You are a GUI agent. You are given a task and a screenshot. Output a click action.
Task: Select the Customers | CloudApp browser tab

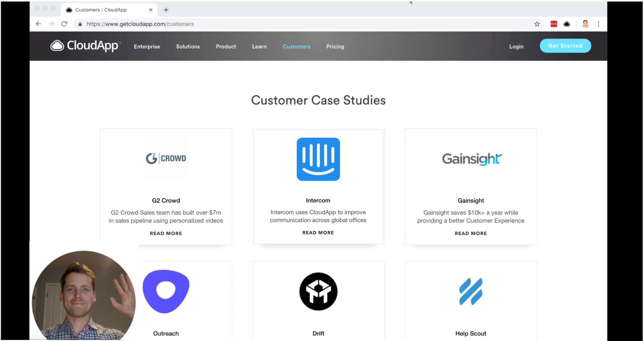point(109,10)
